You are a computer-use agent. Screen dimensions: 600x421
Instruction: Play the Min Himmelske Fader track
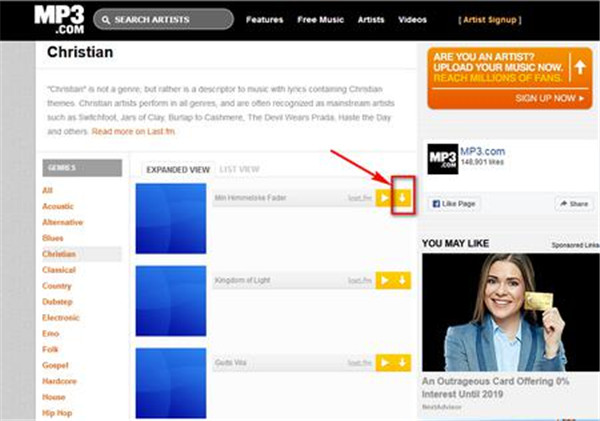384,198
